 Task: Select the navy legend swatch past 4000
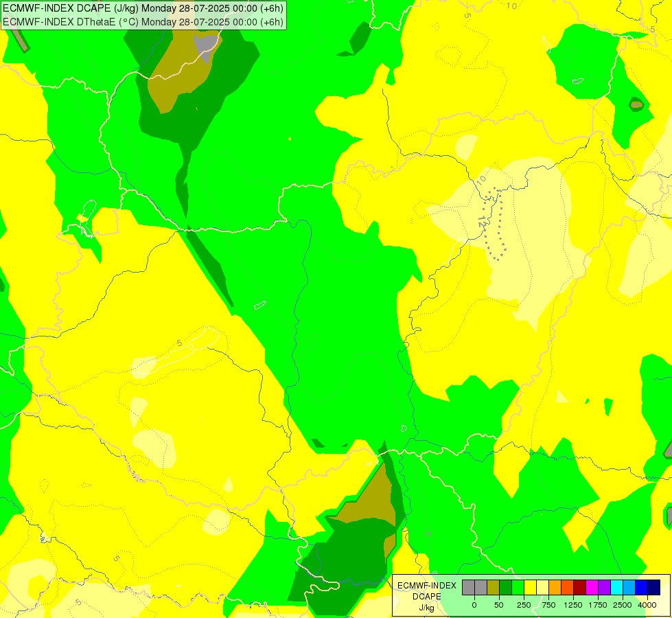click(x=654, y=587)
